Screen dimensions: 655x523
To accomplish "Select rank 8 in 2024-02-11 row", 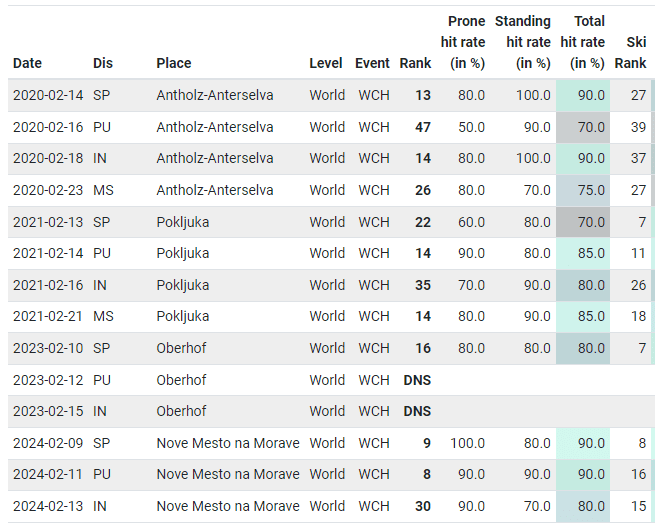I will (x=425, y=474).
